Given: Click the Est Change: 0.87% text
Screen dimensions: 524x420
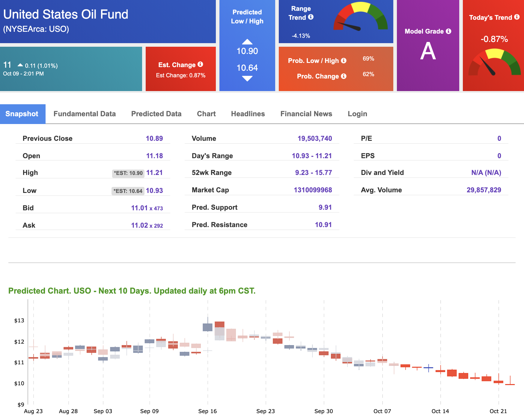Looking at the screenshot, I should click(x=181, y=75).
